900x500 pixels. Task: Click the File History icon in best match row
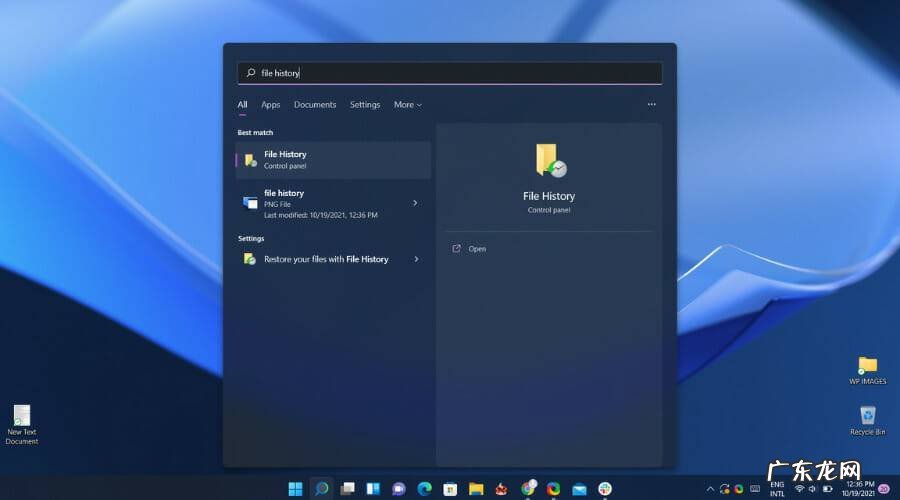[x=250, y=160]
